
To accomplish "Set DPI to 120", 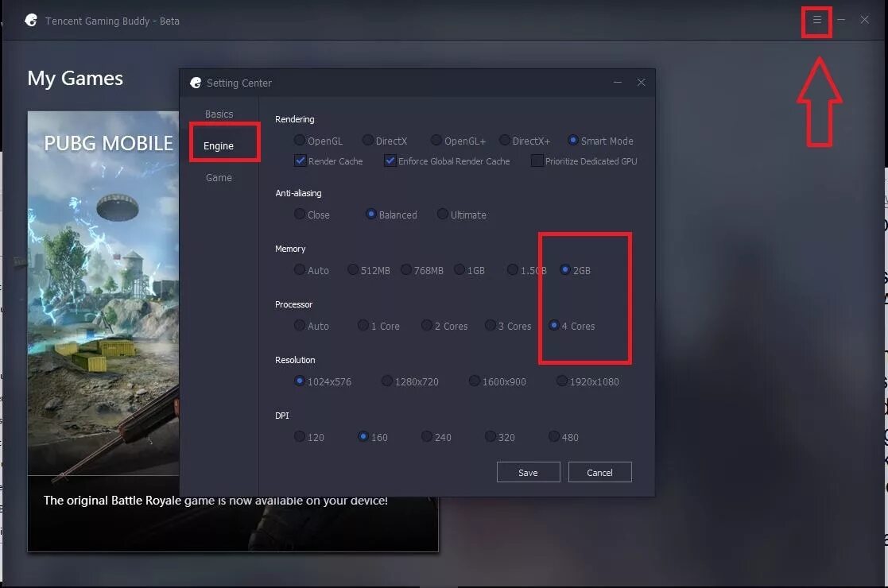I will [x=299, y=436].
